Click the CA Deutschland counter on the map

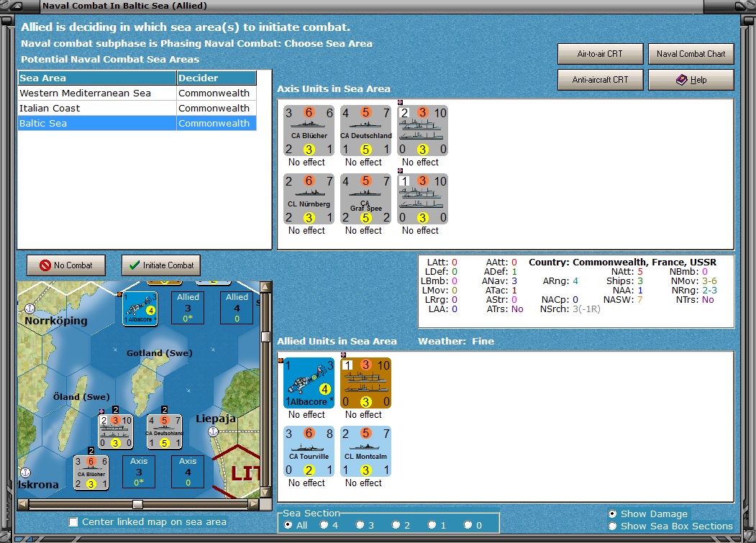165,432
